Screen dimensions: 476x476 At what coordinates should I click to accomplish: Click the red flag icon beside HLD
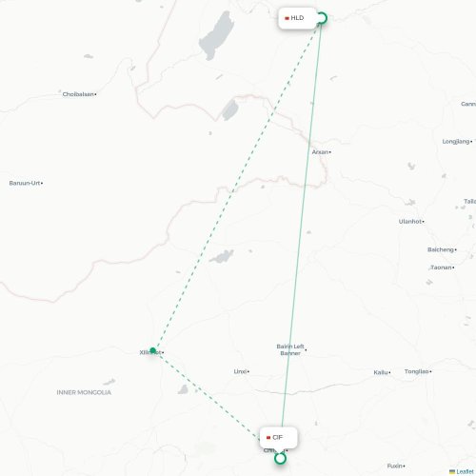tap(287, 18)
